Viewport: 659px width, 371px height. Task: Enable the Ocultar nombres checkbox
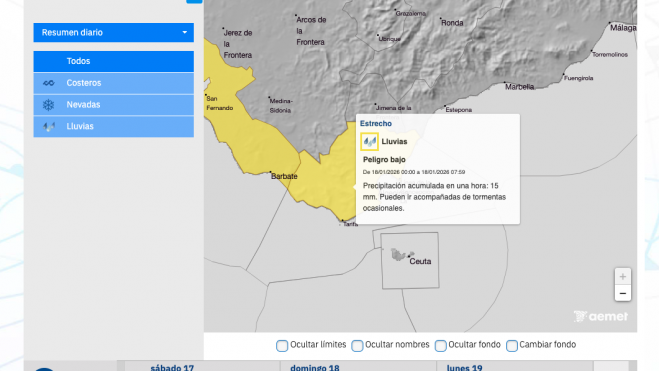(x=357, y=346)
